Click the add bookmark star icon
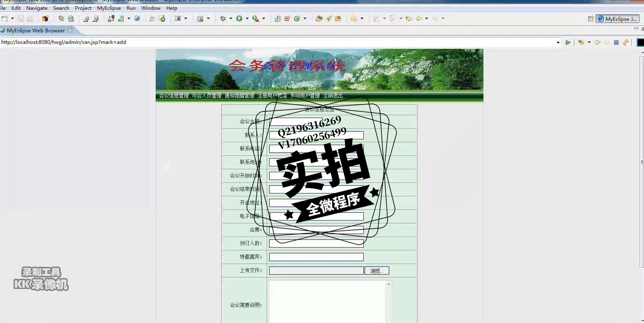The width and height of the screenshot is (644, 323). (581, 42)
